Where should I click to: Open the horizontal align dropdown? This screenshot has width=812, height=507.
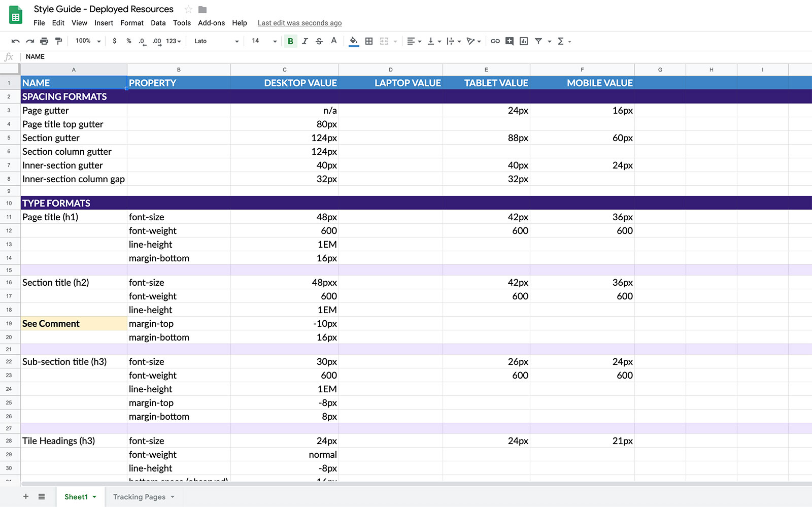(414, 41)
